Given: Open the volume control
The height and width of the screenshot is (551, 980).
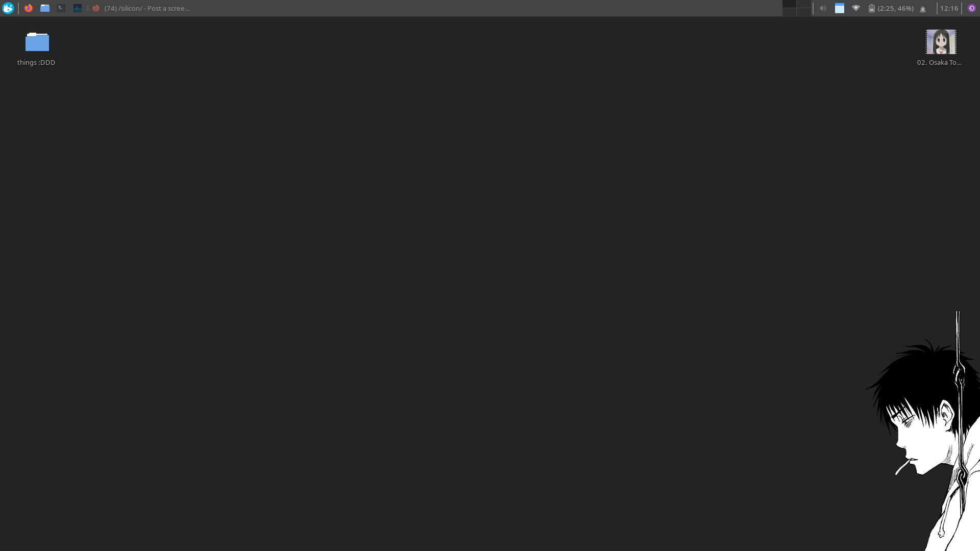Looking at the screenshot, I should coord(823,8).
